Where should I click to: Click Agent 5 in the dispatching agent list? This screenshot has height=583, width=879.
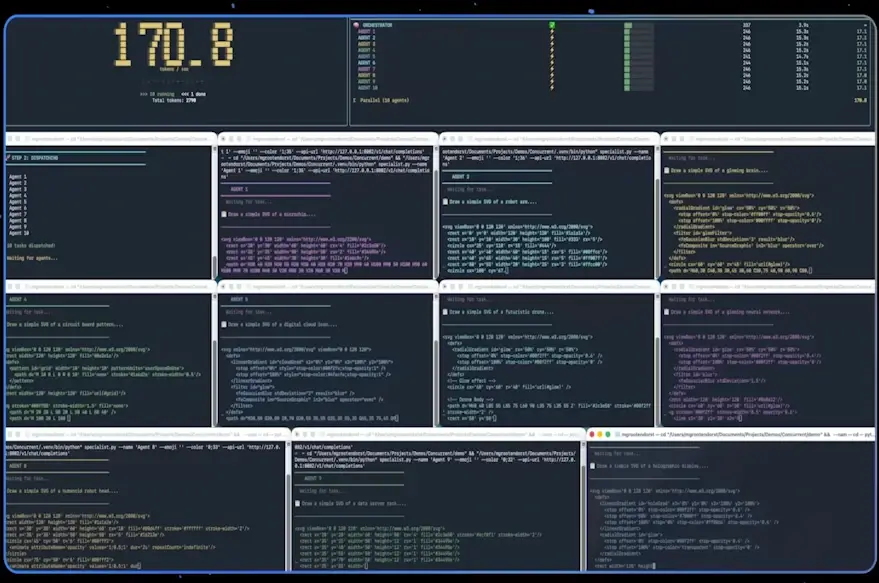[x=18, y=201]
